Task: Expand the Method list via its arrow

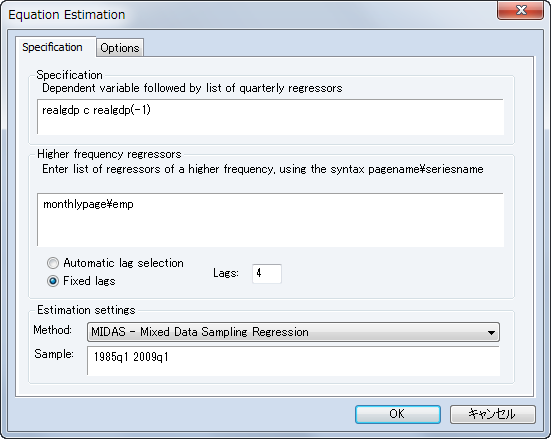Action: coord(491,332)
